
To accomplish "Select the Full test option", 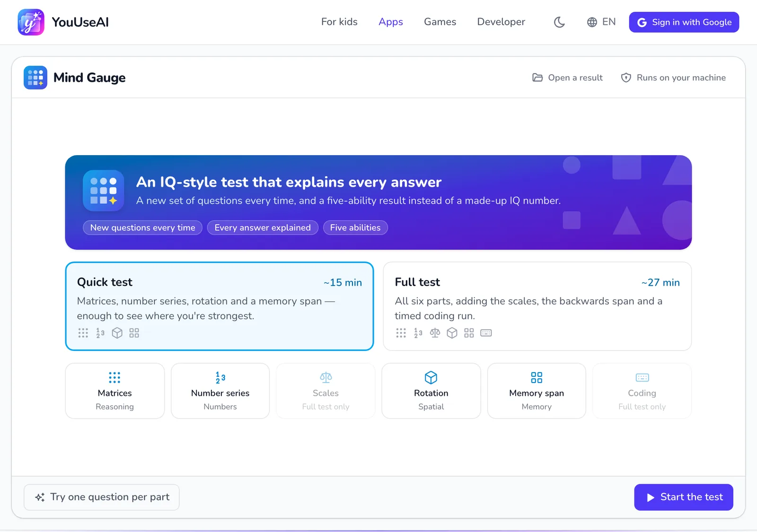I will pyautogui.click(x=537, y=306).
